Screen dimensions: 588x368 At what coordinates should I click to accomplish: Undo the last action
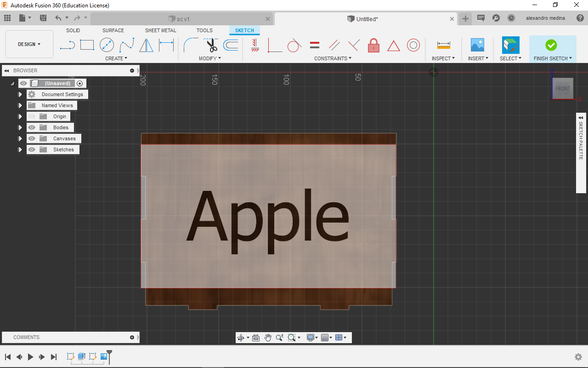point(58,18)
